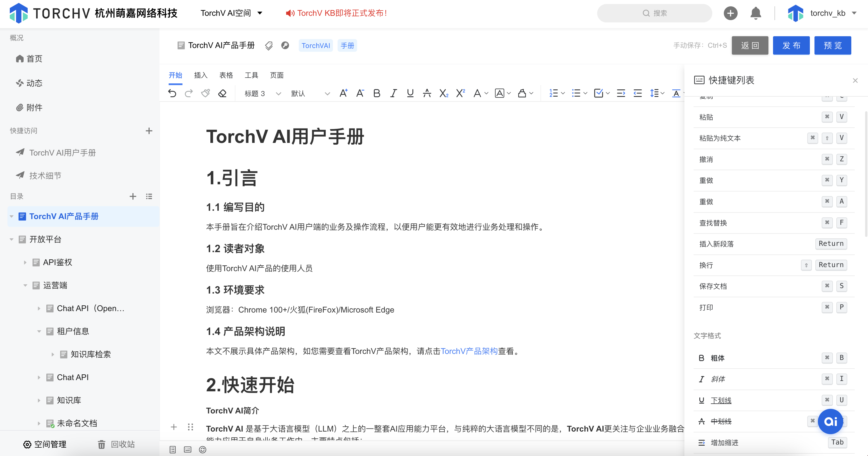This screenshot has width=868, height=456.
Task: Select 租户信息 in the directory tree
Action: click(73, 331)
